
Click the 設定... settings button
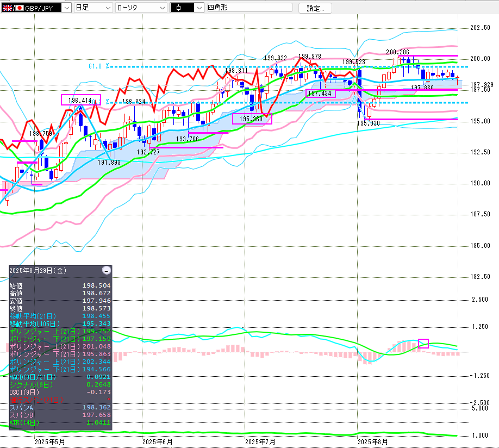tap(315, 9)
